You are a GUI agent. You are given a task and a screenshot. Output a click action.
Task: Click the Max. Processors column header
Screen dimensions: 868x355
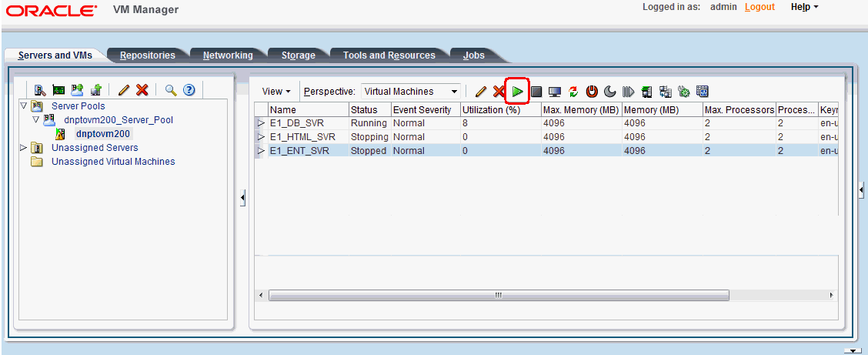[x=739, y=109]
